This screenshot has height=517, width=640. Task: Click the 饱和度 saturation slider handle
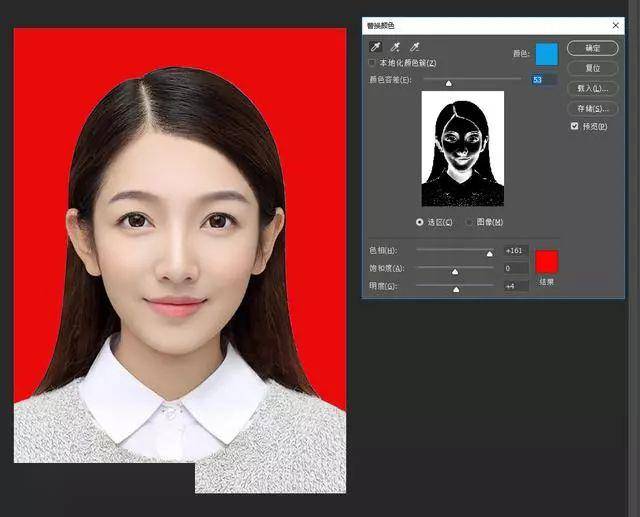[455, 272]
